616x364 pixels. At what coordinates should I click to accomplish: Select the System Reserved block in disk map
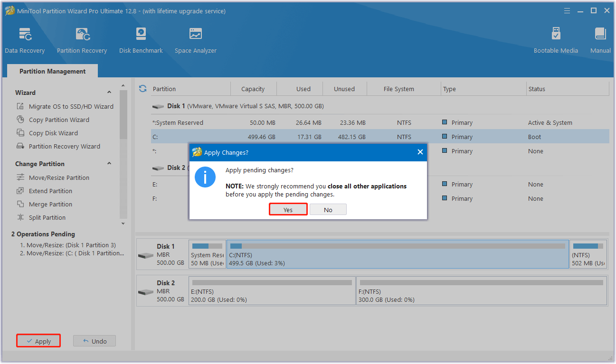[208, 254]
